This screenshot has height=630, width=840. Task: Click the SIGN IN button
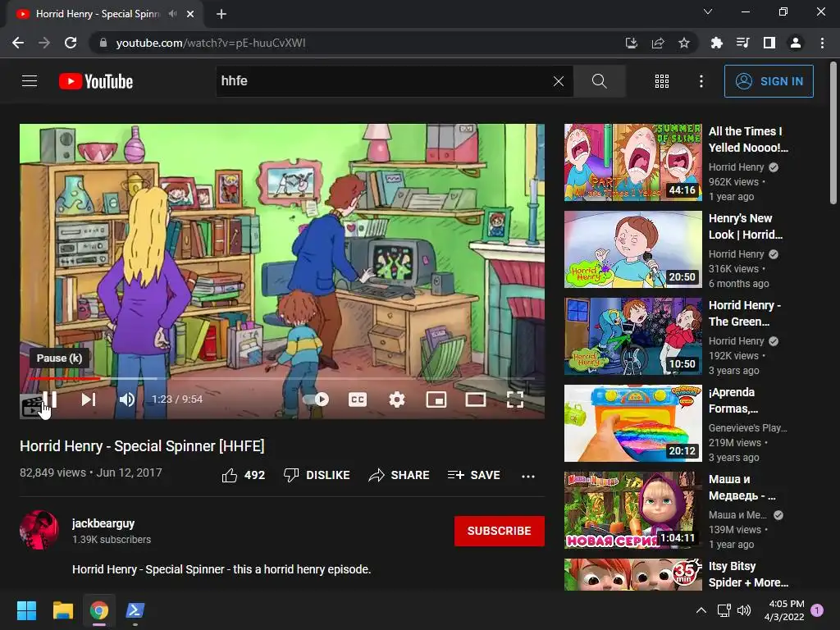[x=769, y=81]
